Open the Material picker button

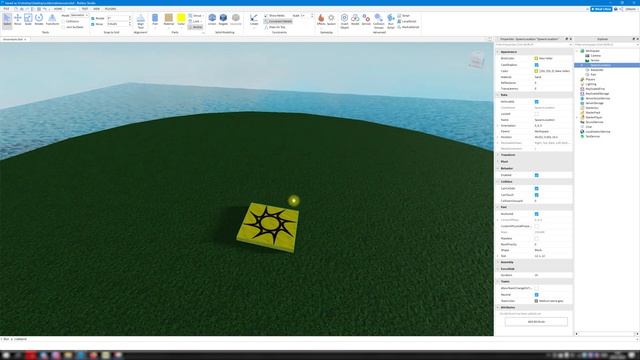(169, 20)
